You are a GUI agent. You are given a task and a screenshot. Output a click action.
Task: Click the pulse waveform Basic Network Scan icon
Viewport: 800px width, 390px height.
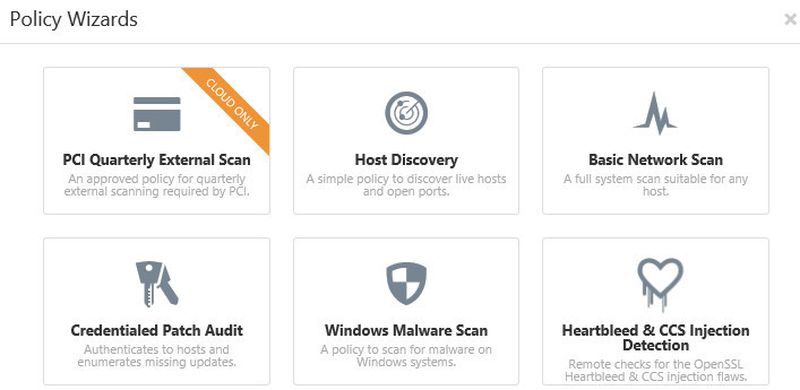656,113
